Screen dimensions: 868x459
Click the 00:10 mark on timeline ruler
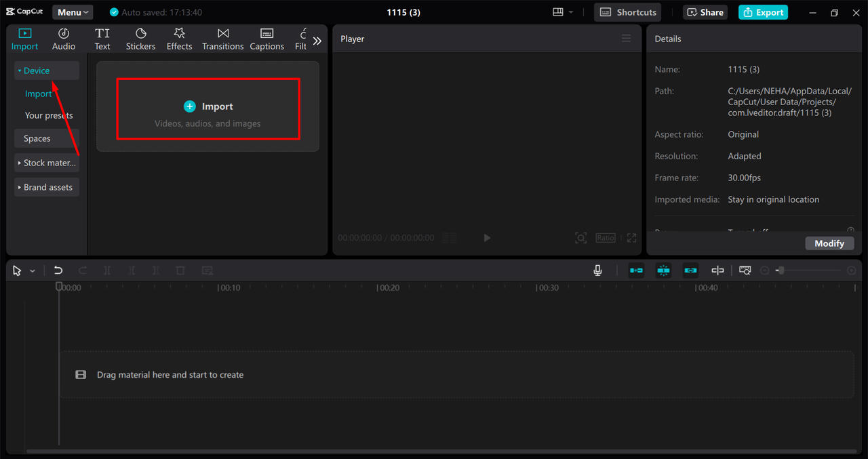pos(229,287)
